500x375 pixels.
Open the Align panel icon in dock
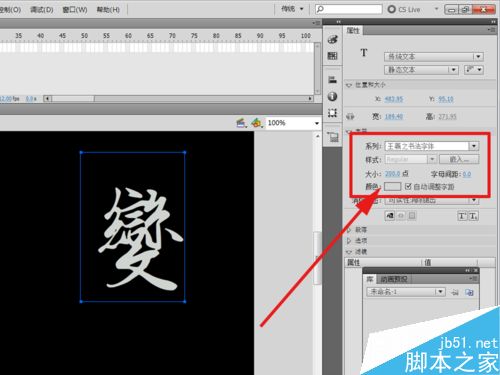[x=332, y=80]
